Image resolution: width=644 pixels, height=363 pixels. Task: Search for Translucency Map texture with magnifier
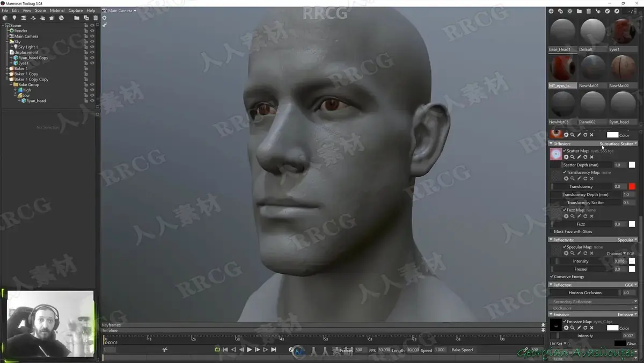pyautogui.click(x=573, y=178)
